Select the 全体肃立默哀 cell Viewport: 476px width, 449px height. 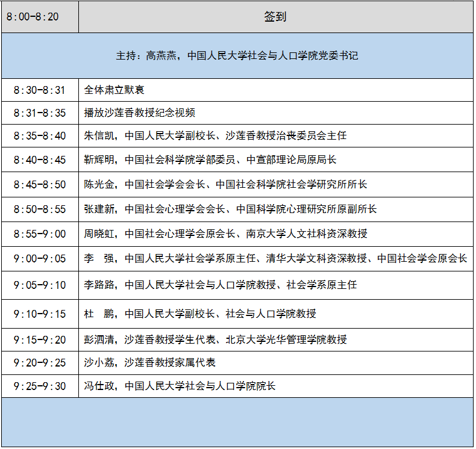(114, 90)
